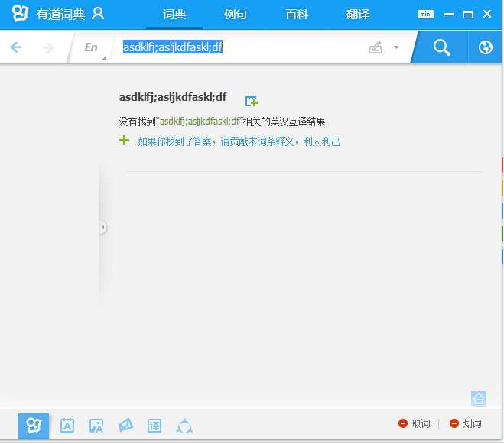
Task: Collapse the left side panel
Action: pyautogui.click(x=102, y=228)
